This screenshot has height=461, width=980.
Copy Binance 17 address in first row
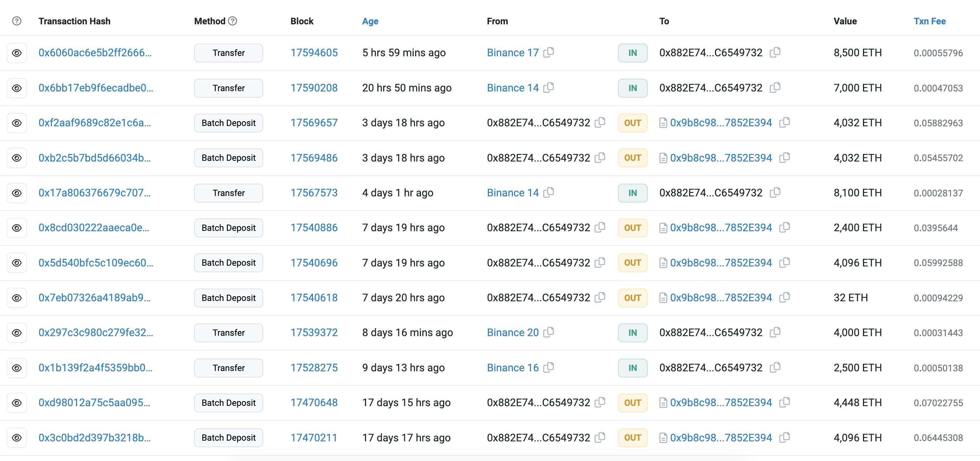tap(549, 52)
